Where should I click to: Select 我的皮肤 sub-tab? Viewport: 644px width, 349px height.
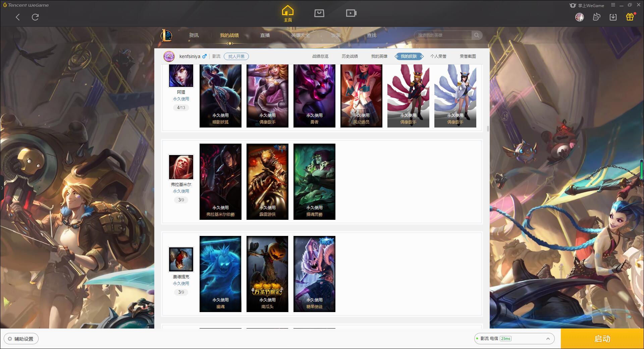[409, 56]
